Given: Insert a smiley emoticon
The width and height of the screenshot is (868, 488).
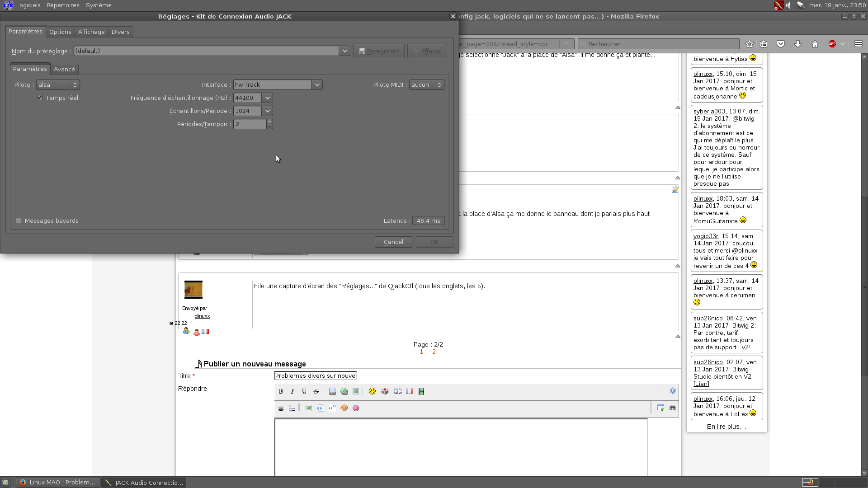Looking at the screenshot, I should click(372, 391).
